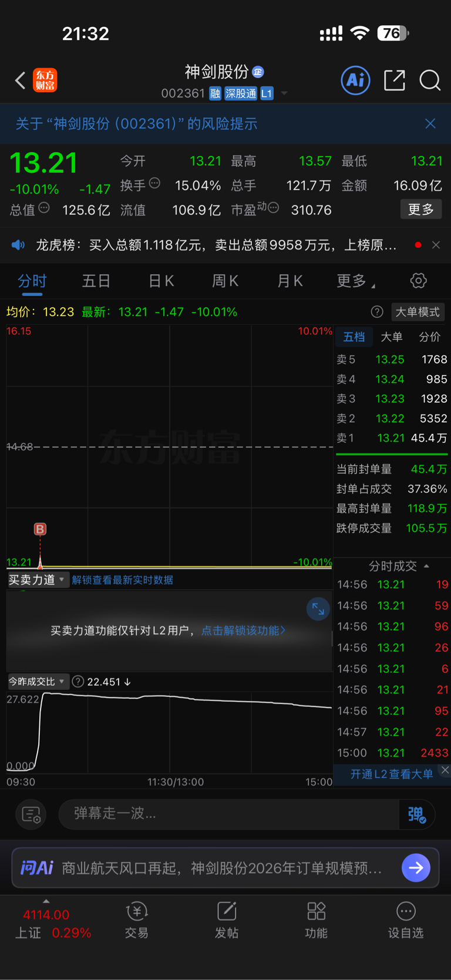
Task: Tap the back arrow icon
Action: pyautogui.click(x=20, y=80)
